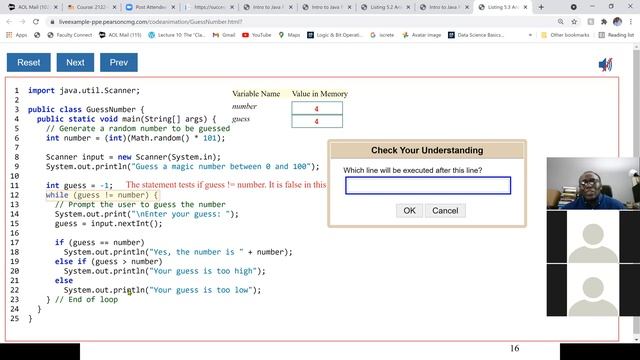Open the profile avatar menu
Viewport: 640px width, 360px height.
(617, 22)
